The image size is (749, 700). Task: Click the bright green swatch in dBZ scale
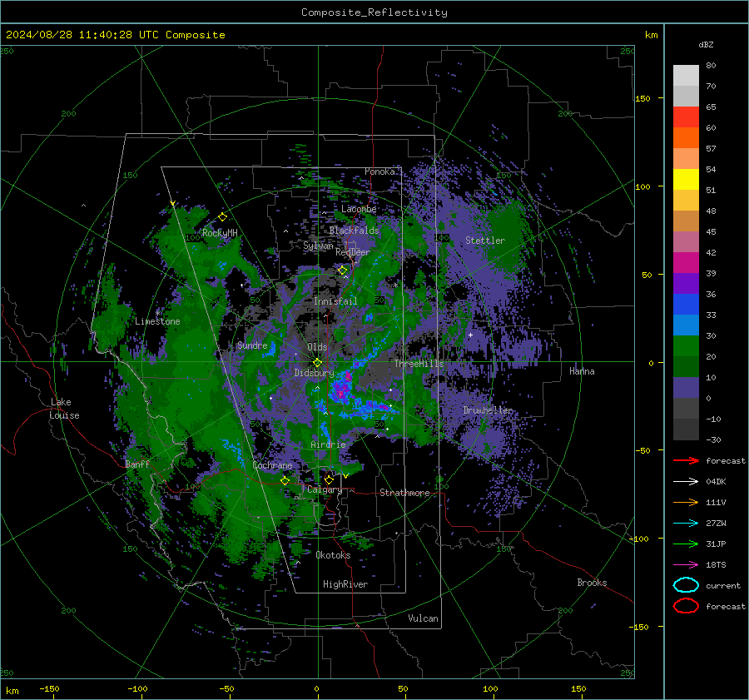pyautogui.click(x=686, y=346)
